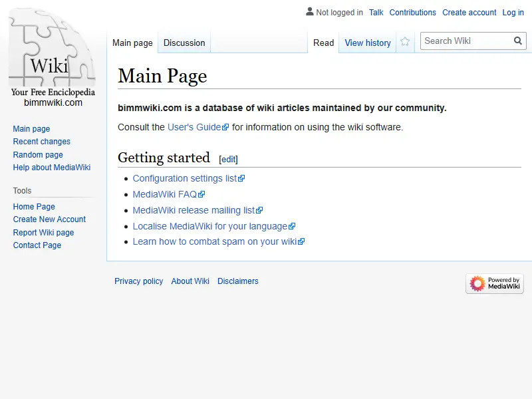Click the edit link beside Getting started

[228, 159]
